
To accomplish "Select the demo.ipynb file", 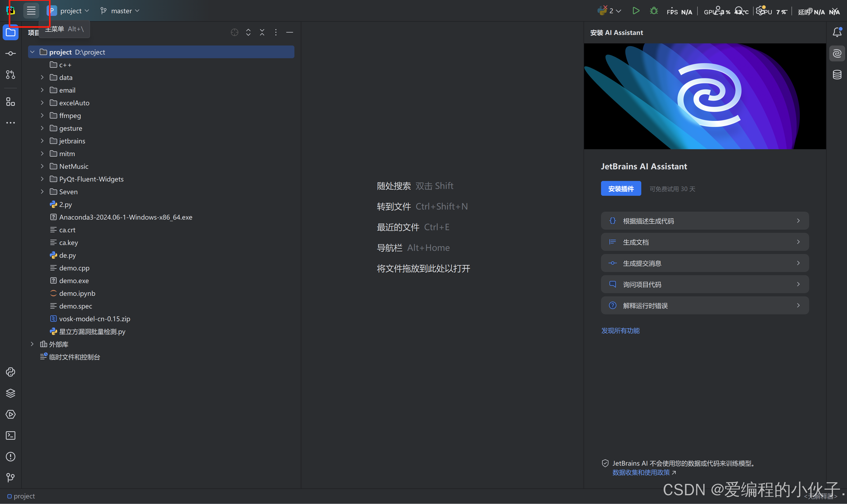I will click(77, 293).
